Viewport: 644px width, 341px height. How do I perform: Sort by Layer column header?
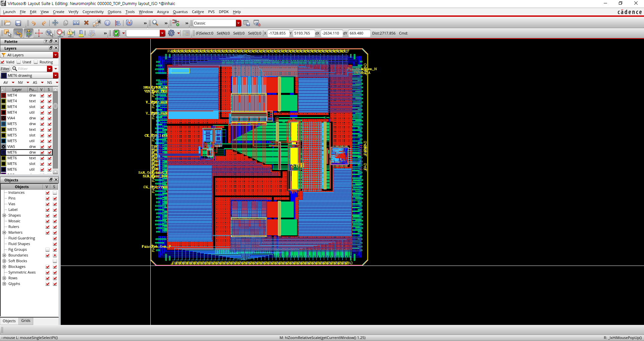[17, 90]
